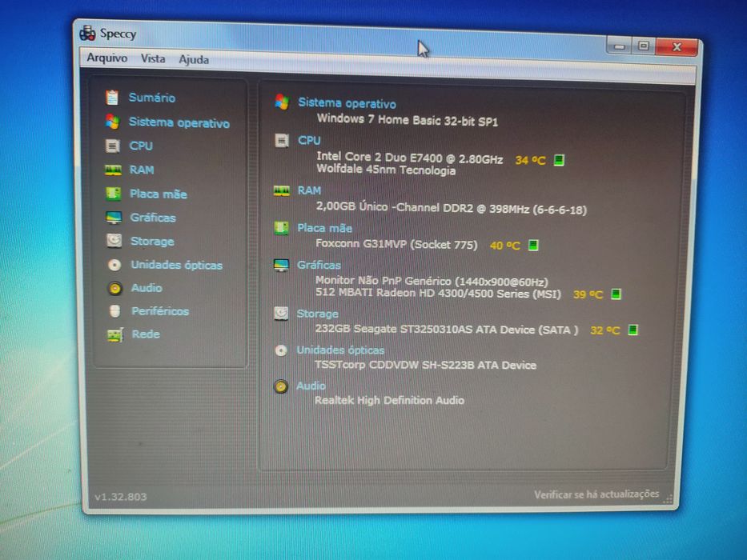Viewport: 747px width, 560px height.
Task: Click motherboard temperature value 40 °C
Action: [x=504, y=246]
